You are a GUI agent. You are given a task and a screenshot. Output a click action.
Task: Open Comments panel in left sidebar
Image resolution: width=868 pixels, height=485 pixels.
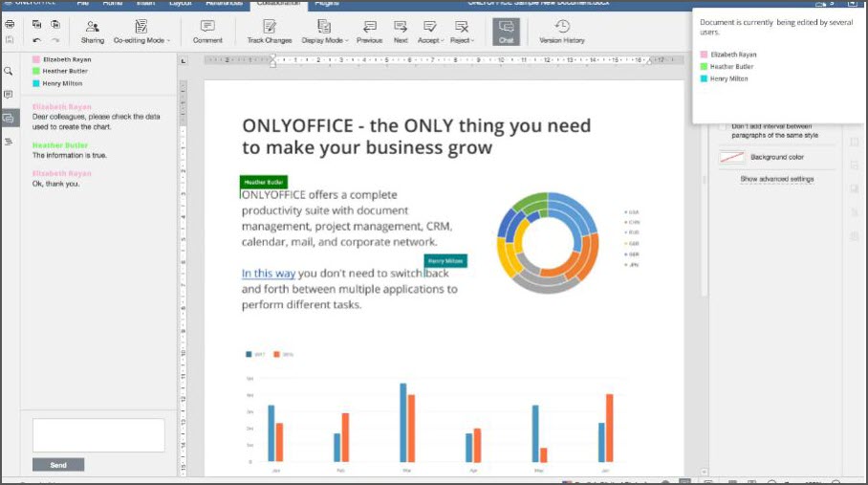click(9, 95)
